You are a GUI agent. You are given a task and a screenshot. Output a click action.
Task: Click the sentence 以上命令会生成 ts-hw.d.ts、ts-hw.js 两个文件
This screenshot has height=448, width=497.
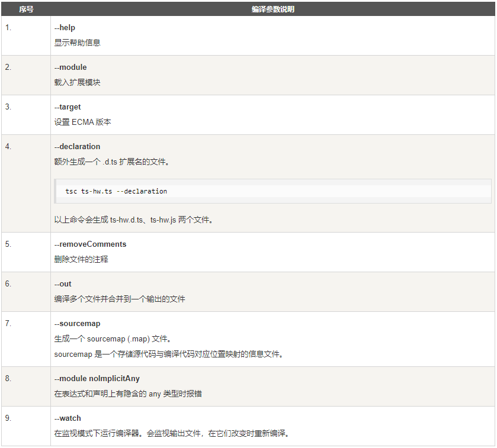[133, 220]
